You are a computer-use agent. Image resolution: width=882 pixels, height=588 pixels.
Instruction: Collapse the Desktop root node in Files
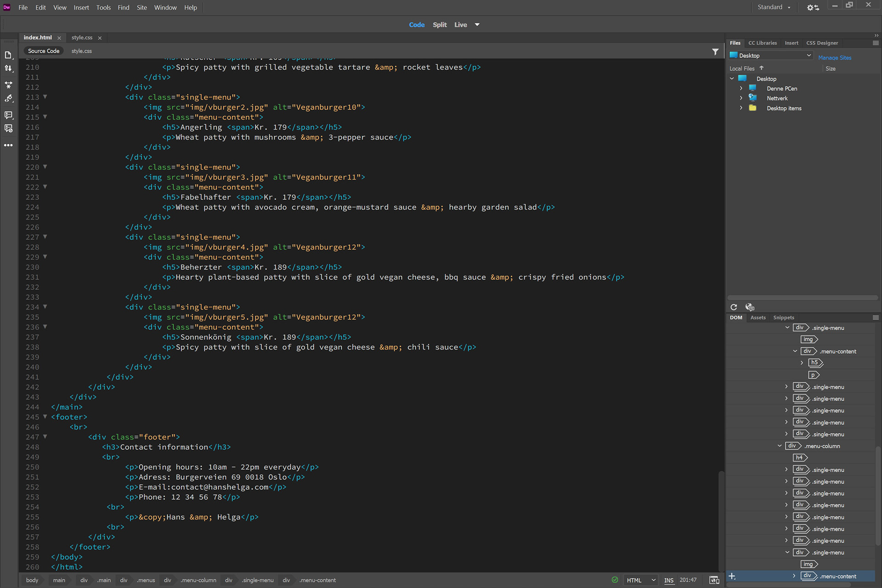(x=732, y=79)
